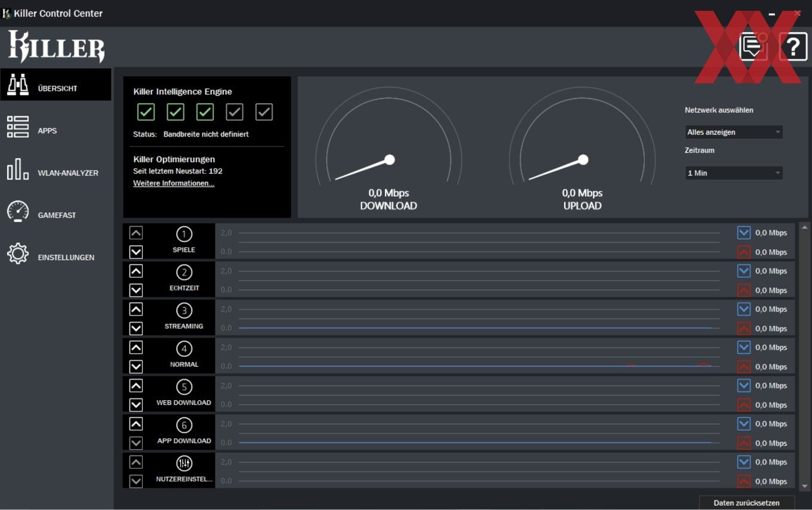Go to the GameFast section
Image resolution: width=812 pixels, height=510 pixels.
[x=56, y=211]
